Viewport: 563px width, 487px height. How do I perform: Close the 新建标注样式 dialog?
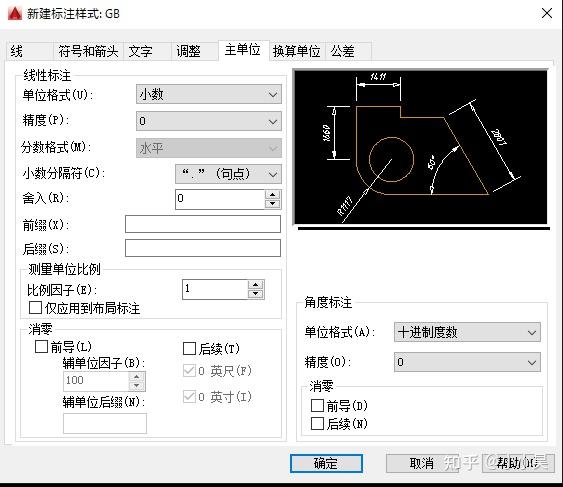click(546, 14)
